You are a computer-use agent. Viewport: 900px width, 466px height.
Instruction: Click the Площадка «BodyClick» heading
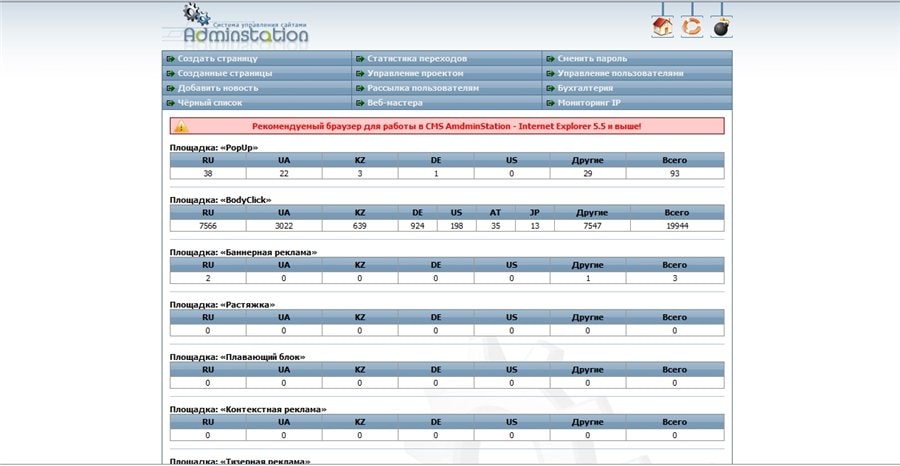pyautogui.click(x=220, y=200)
